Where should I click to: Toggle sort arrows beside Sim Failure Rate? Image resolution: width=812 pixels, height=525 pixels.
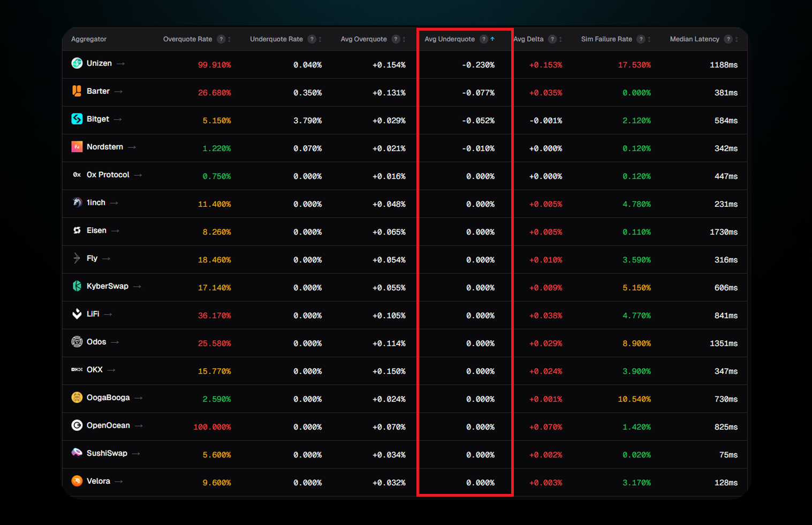click(649, 39)
